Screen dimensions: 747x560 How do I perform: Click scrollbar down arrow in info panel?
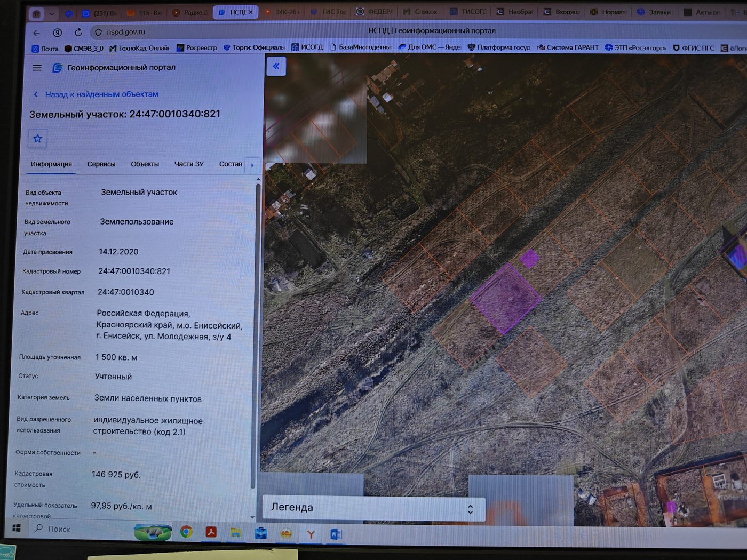coord(252,517)
